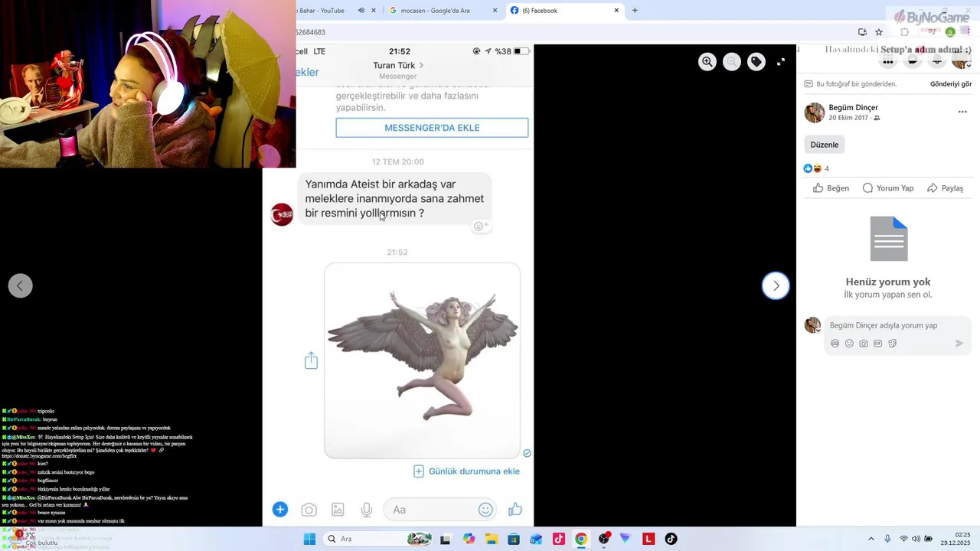Click the 'Henüz yorum yok' text
The width and height of the screenshot is (980, 551).
pyautogui.click(x=888, y=282)
